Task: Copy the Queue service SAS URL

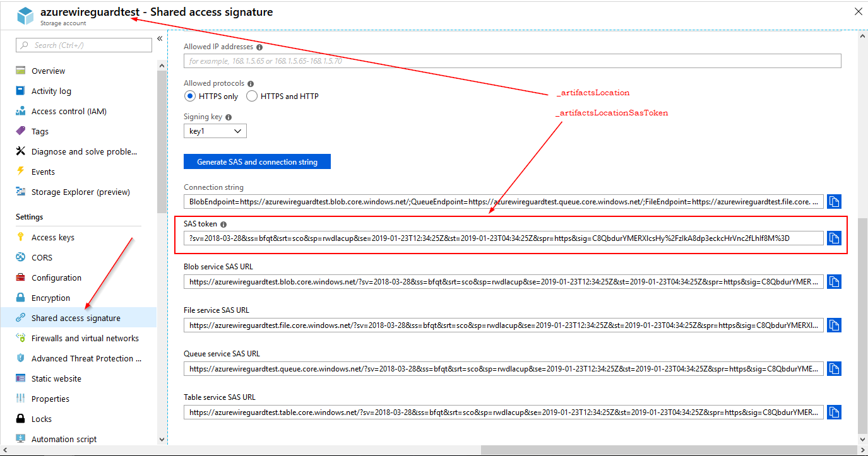Action: click(835, 368)
